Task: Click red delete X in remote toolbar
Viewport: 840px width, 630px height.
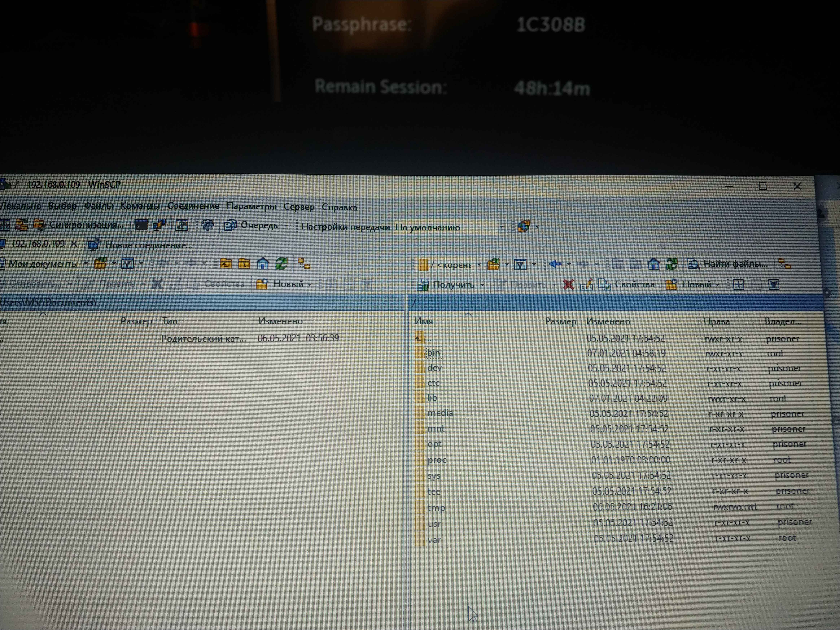Action: 568,285
